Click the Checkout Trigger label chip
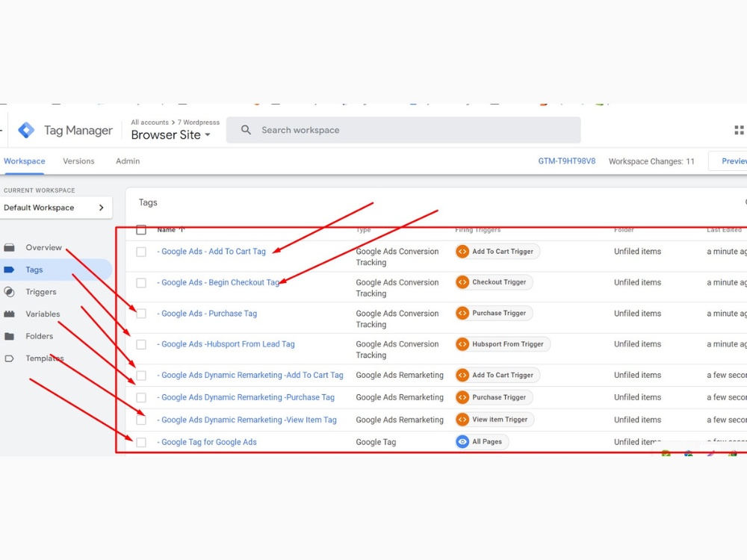The height and width of the screenshot is (560, 747). (x=494, y=282)
